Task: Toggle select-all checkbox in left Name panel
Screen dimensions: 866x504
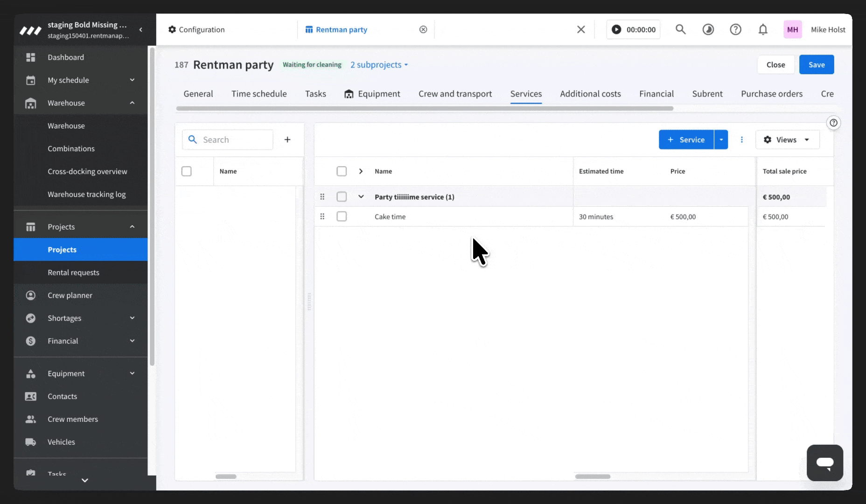Action: [x=186, y=171]
